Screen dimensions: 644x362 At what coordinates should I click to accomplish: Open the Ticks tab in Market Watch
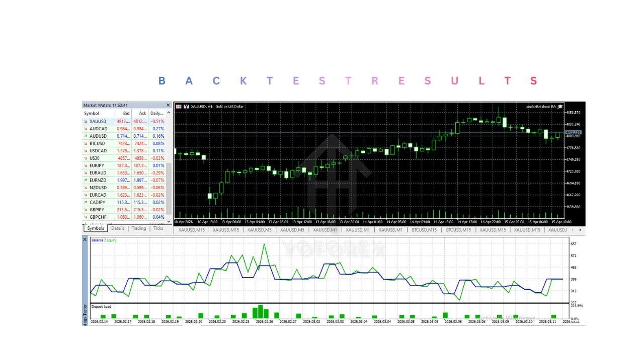click(x=158, y=228)
